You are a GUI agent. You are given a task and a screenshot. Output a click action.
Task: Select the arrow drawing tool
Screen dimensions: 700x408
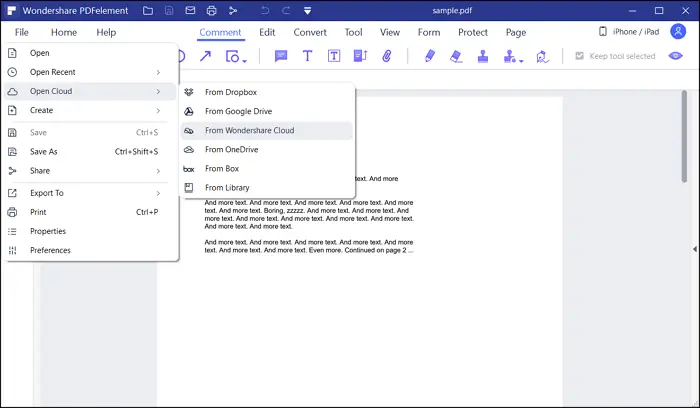[x=205, y=56]
